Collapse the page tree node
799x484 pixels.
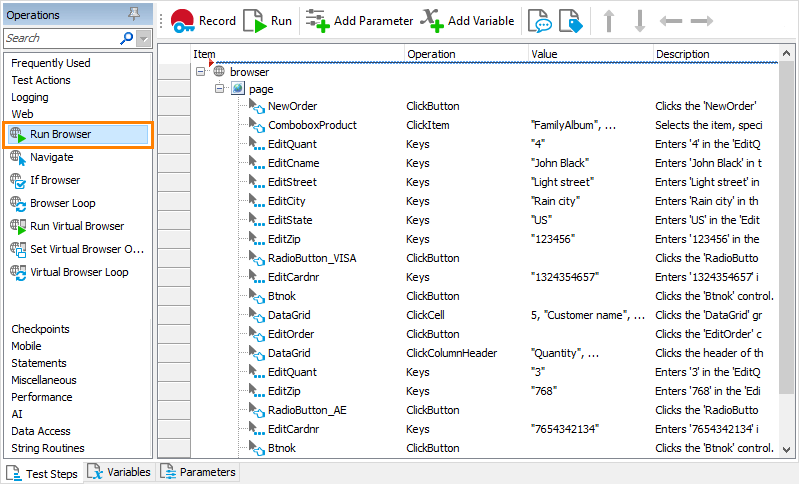point(220,89)
